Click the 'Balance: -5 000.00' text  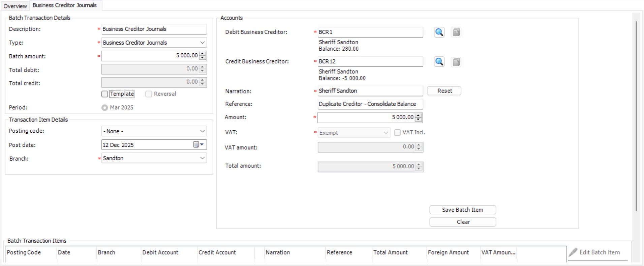pos(342,78)
